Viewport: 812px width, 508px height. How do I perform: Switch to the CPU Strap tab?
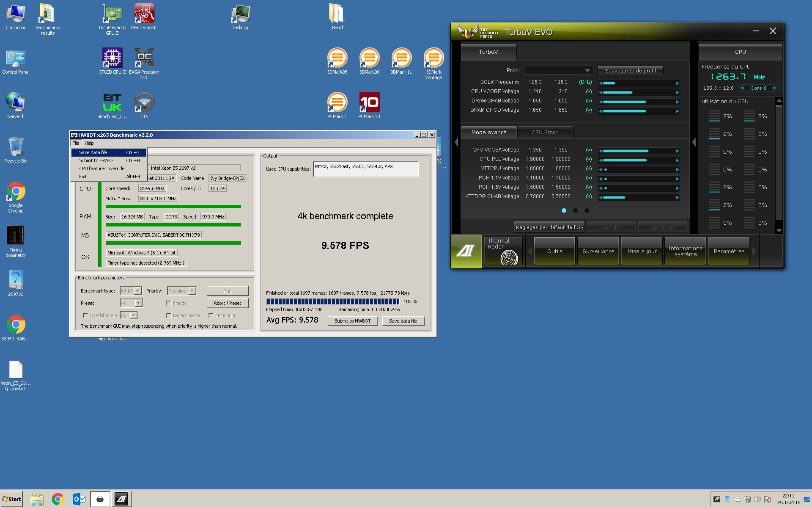pyautogui.click(x=545, y=133)
